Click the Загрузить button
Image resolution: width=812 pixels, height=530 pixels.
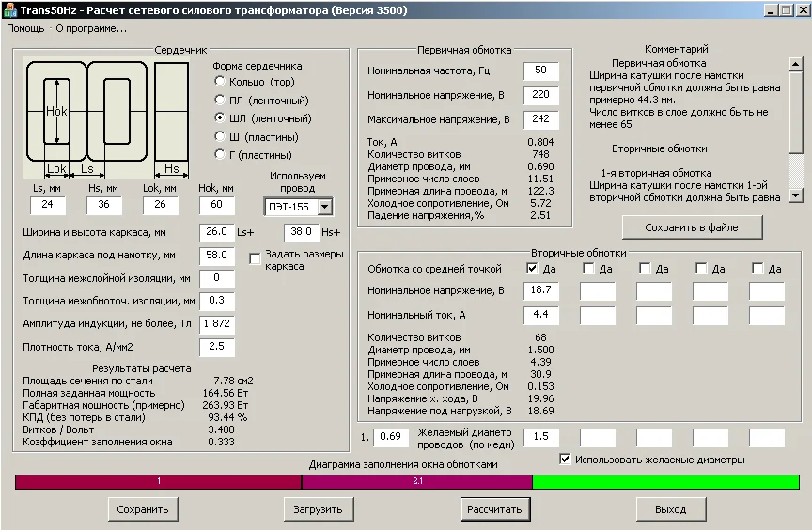point(319,509)
